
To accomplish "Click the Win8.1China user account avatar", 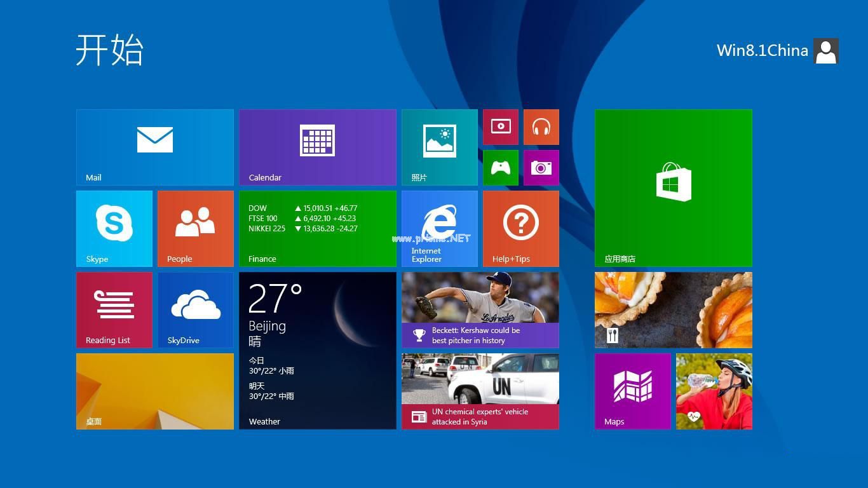I will 826,50.
